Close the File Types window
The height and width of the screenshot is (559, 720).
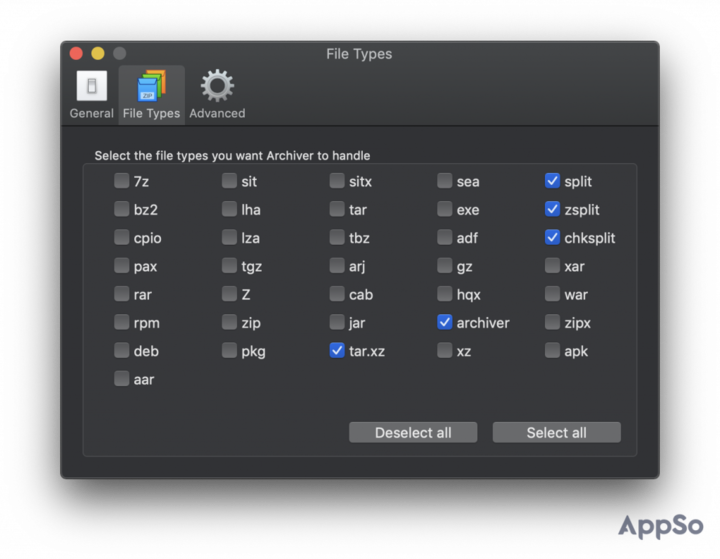coord(76,54)
